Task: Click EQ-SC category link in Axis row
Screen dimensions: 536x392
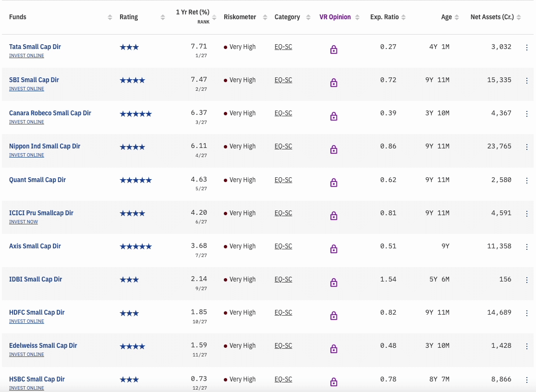Action: point(283,246)
